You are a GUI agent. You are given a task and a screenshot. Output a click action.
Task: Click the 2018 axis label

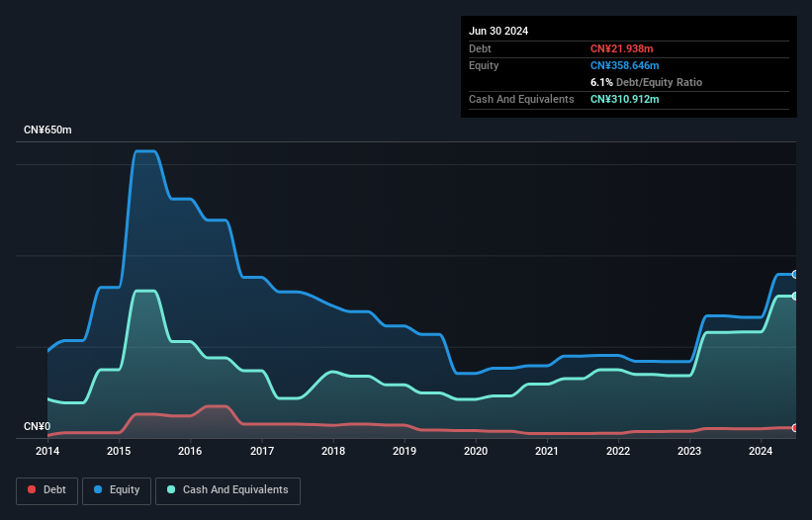tap(333, 451)
